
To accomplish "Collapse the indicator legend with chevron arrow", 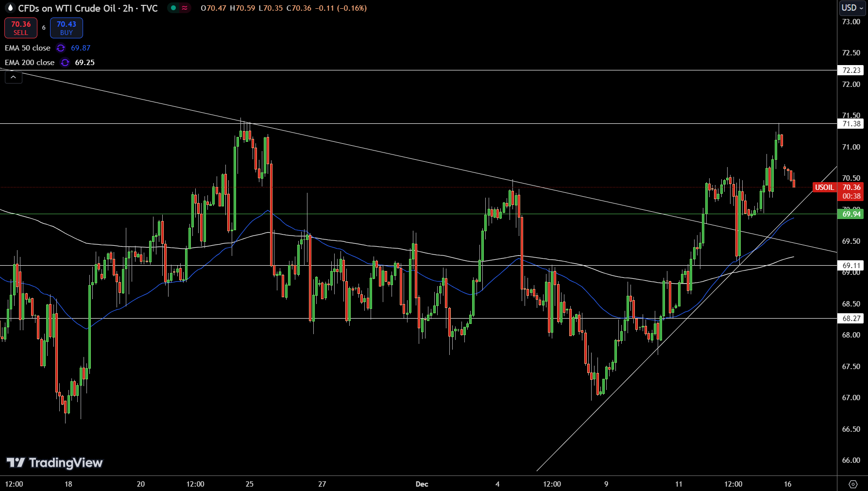I will click(x=14, y=77).
